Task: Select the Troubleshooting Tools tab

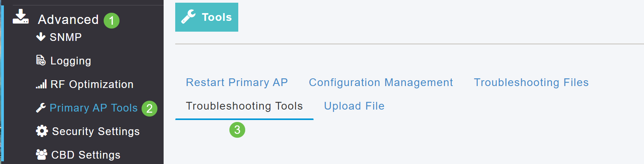Action: (x=244, y=106)
